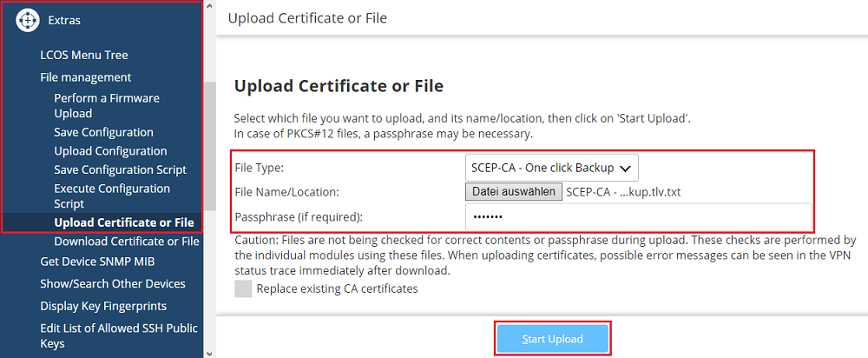Open Download Certificate or File
Viewport: 868px width, 358px height.
[x=126, y=242]
